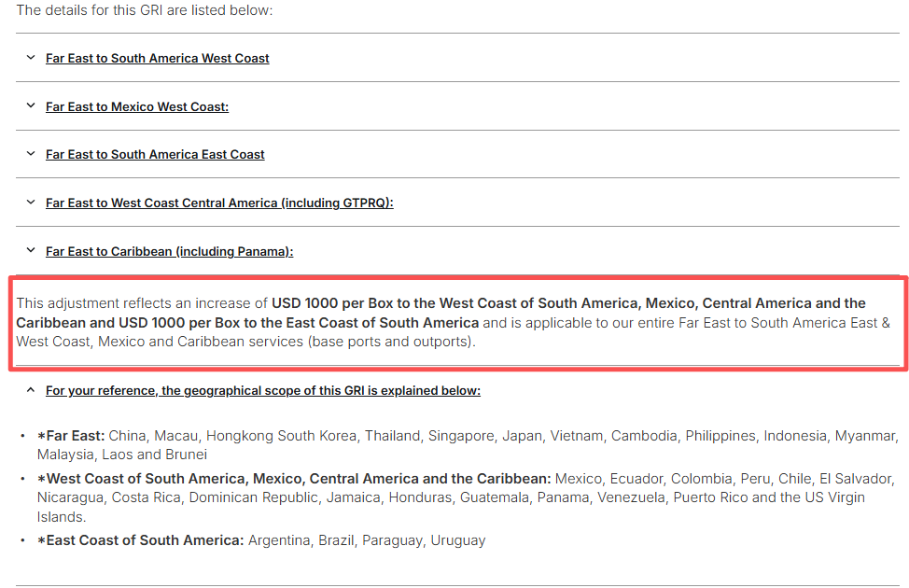Click the bold *Far East: bullet label

click(71, 436)
